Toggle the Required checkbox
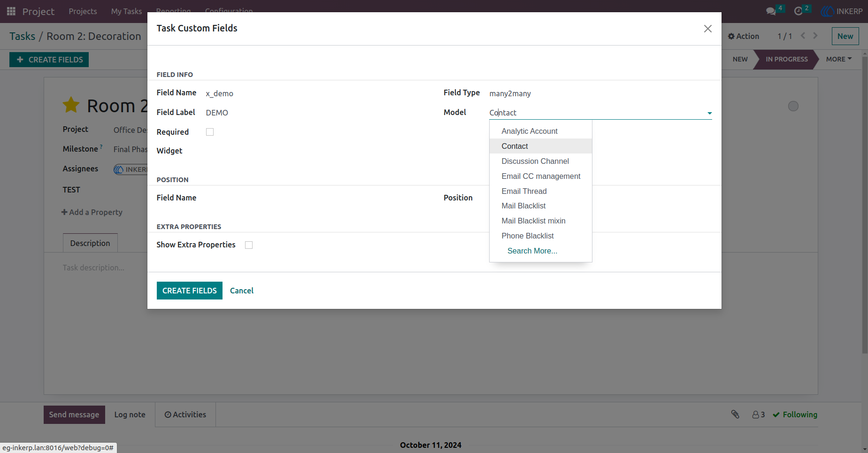This screenshot has height=453, width=868. coord(210,132)
